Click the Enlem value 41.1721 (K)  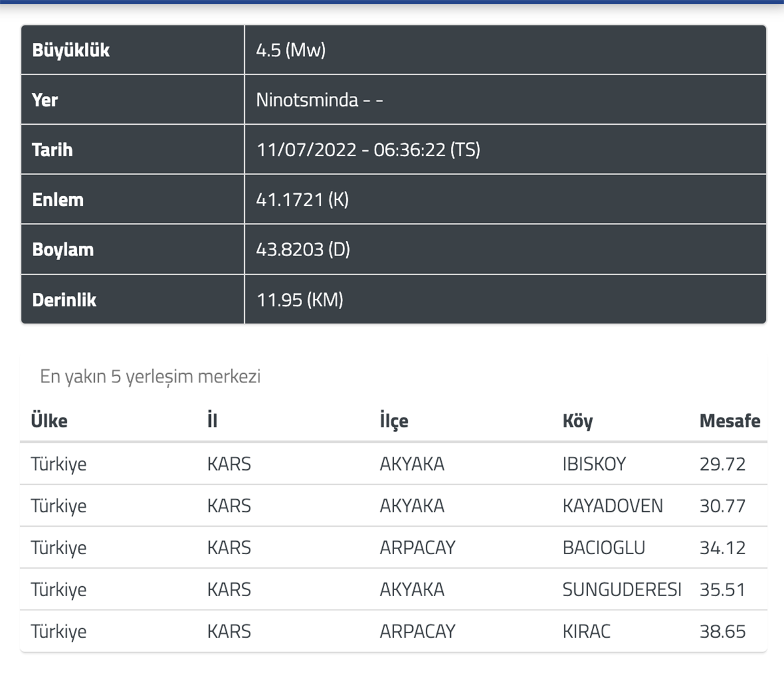[302, 200]
